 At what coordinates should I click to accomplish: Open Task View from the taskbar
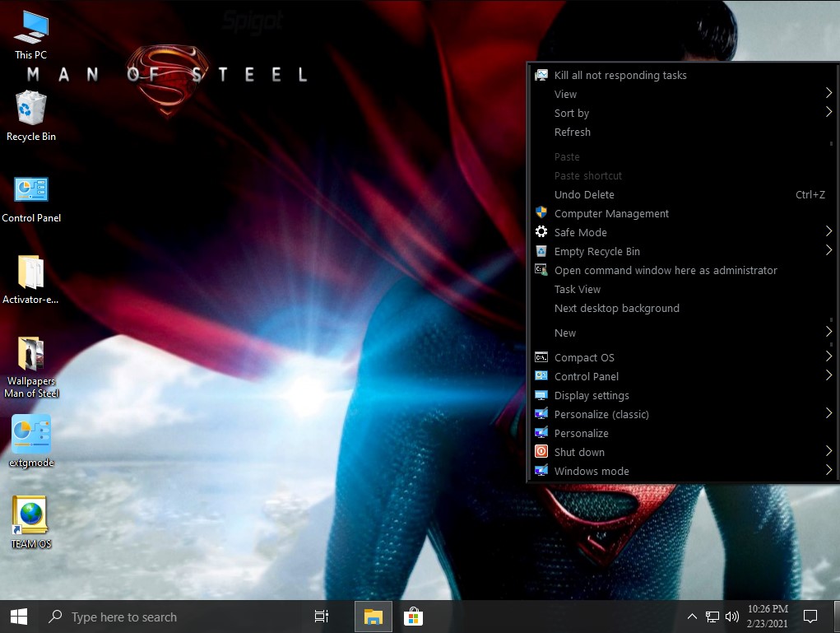[x=322, y=617]
